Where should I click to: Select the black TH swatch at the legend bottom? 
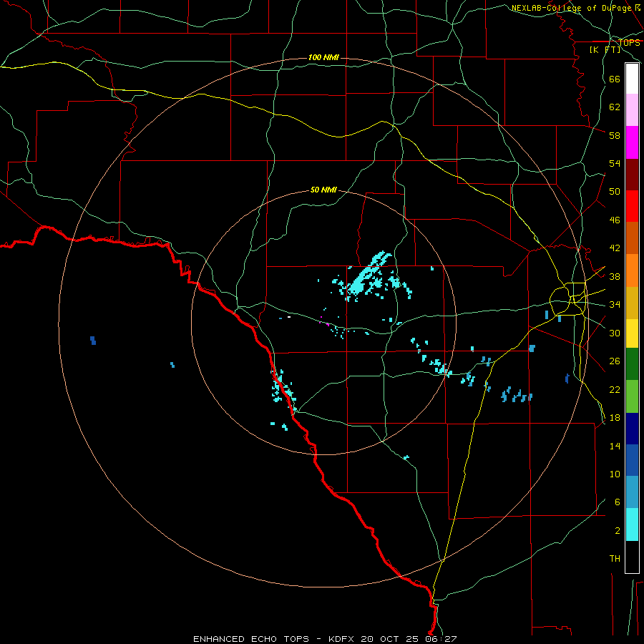click(x=632, y=557)
